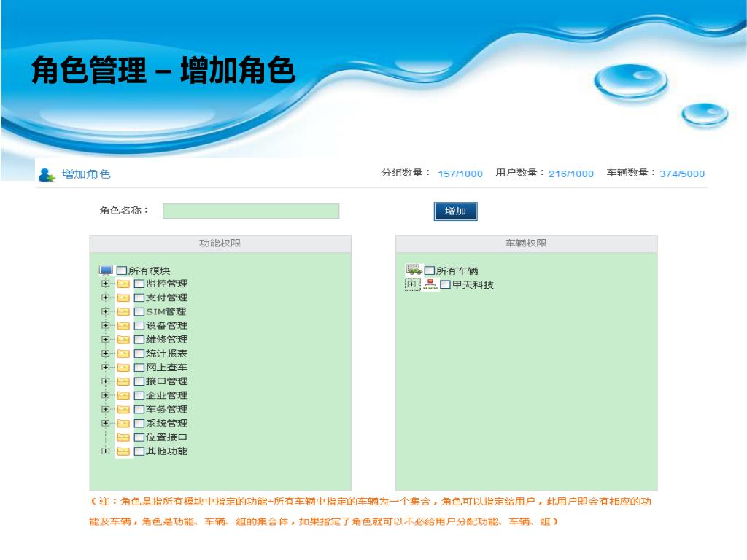Click the folder icon for 设备管理
This screenshot has width=747, height=560.
(x=123, y=326)
